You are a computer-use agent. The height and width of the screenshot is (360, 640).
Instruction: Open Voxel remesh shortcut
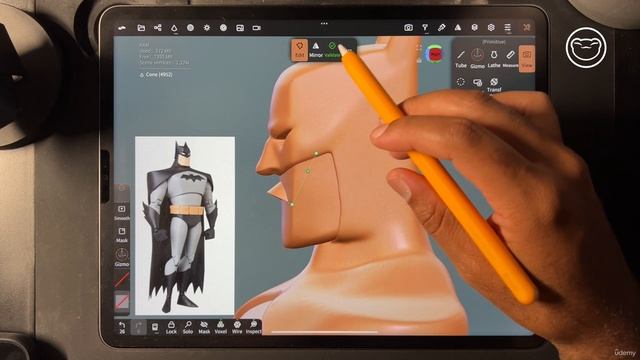point(220,327)
